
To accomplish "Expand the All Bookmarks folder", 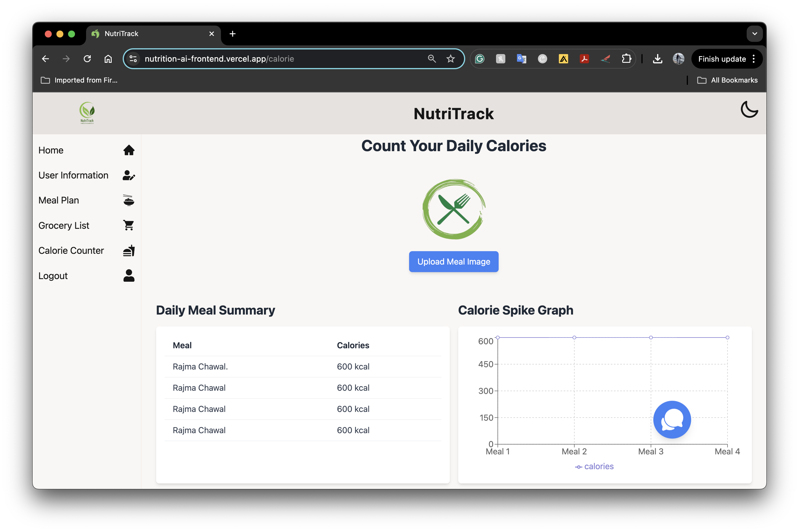I will pos(727,80).
